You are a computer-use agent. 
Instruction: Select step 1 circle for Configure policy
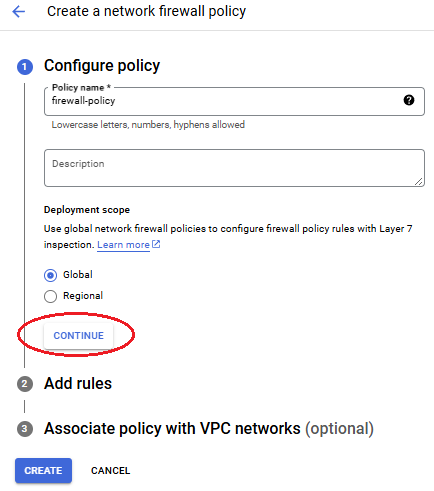coord(25,67)
